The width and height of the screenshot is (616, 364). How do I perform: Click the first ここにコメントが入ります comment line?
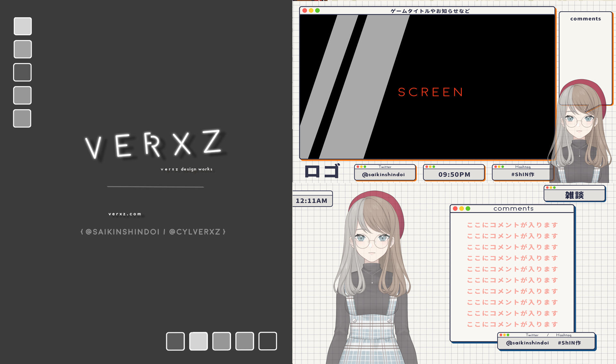coord(512,225)
